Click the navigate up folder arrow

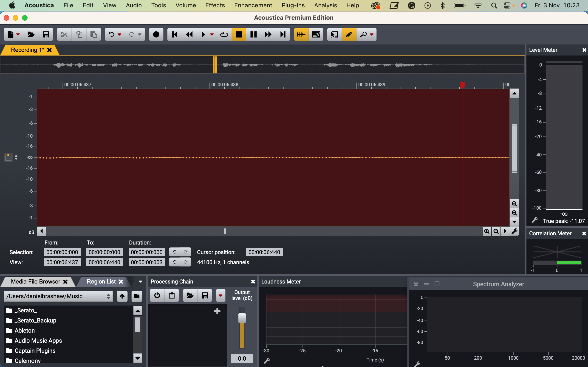(122, 296)
